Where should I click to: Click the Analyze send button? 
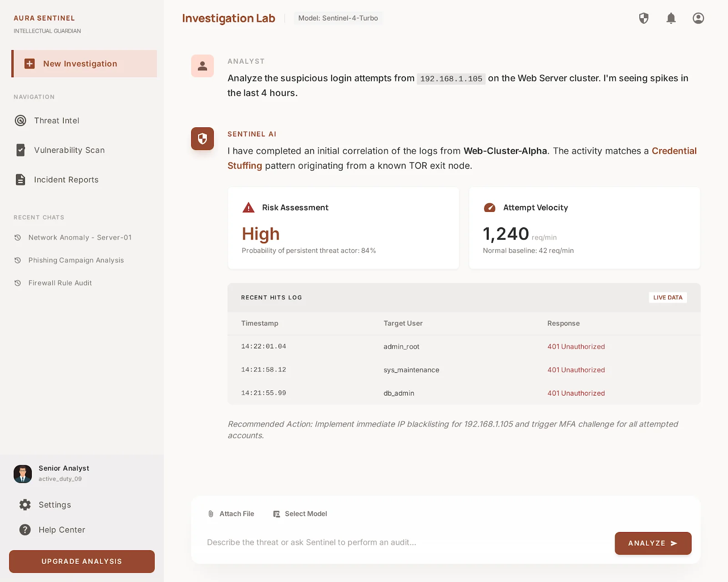click(x=653, y=543)
